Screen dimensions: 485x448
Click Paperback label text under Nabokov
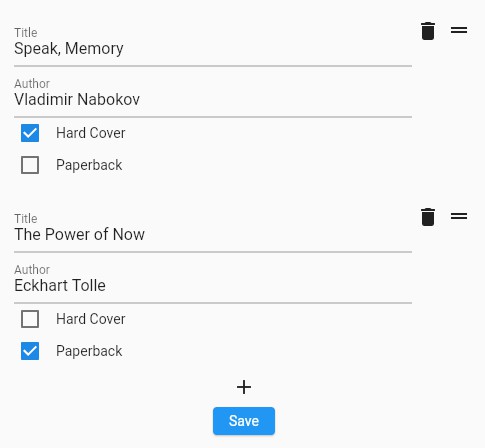[89, 165]
